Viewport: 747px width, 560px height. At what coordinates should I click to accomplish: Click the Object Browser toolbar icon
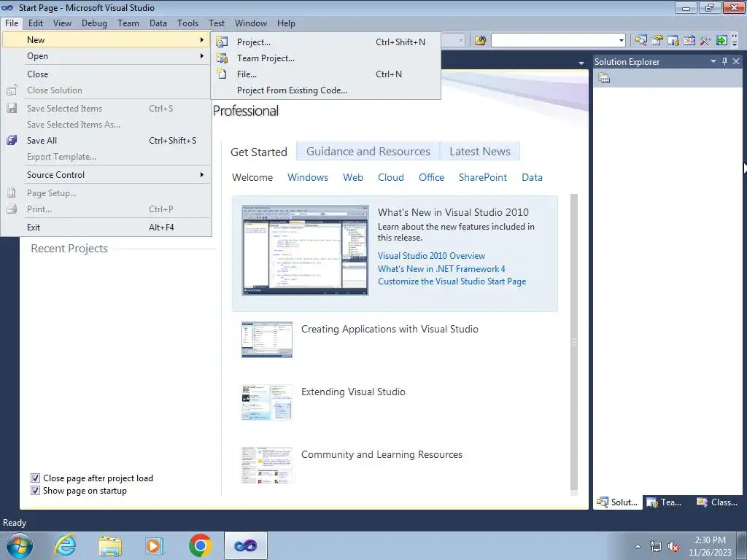point(689,41)
